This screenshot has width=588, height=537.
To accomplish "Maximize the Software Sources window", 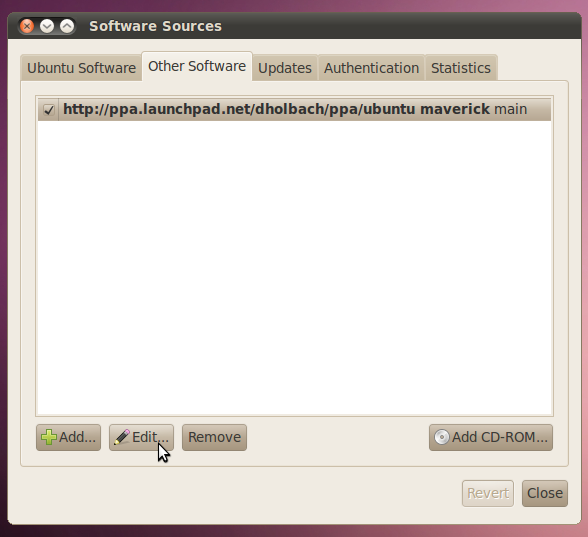I will point(67,26).
